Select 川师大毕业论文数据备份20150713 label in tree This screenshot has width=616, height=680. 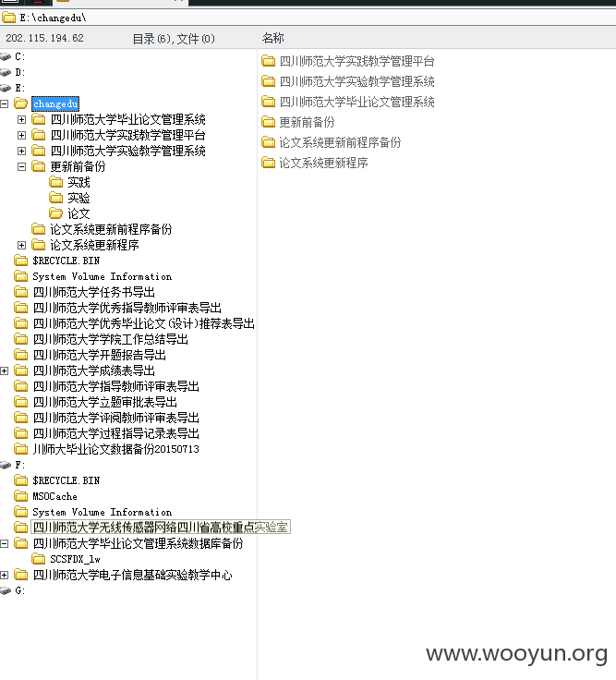click(x=116, y=449)
